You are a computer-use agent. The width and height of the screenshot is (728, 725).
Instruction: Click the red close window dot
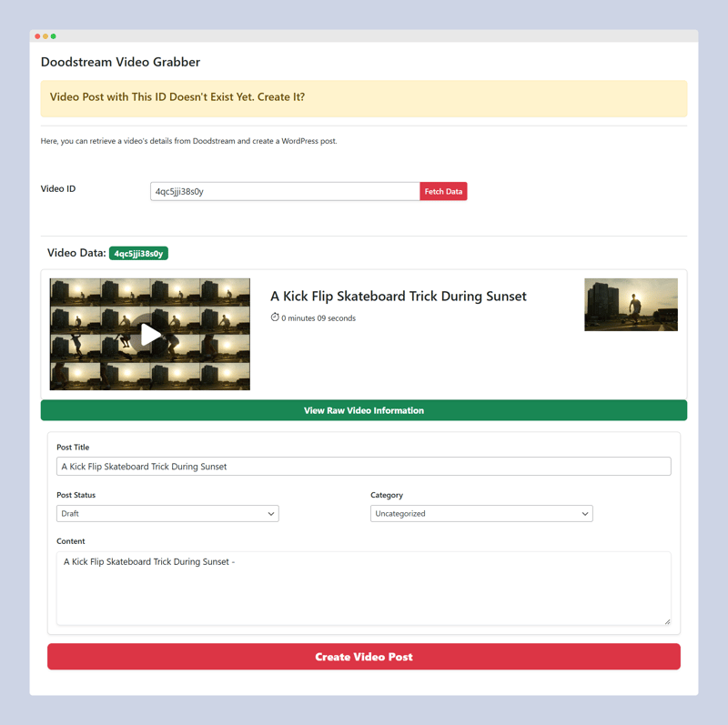pyautogui.click(x=37, y=36)
